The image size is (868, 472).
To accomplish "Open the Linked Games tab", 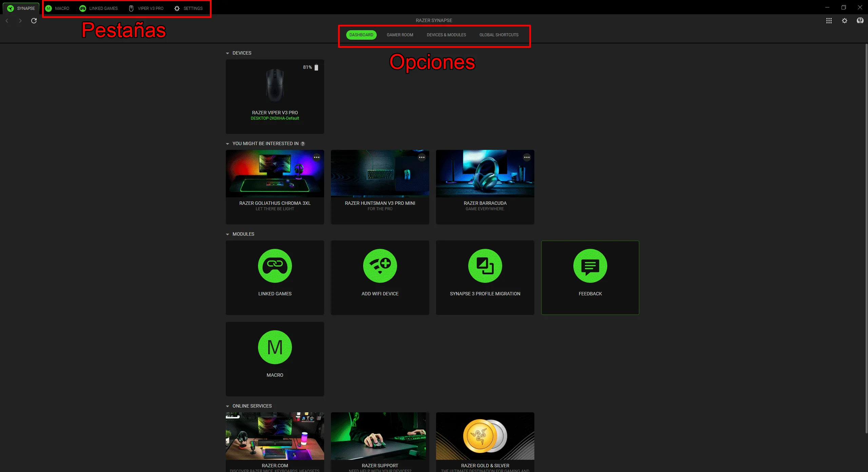I will (99, 8).
